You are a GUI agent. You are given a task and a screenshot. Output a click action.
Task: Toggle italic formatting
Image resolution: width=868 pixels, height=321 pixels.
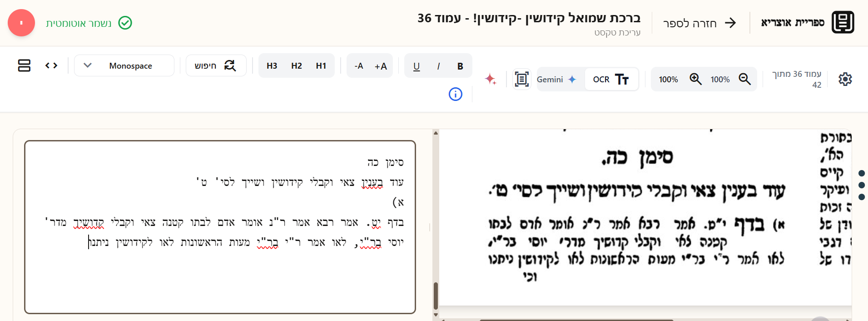(438, 66)
